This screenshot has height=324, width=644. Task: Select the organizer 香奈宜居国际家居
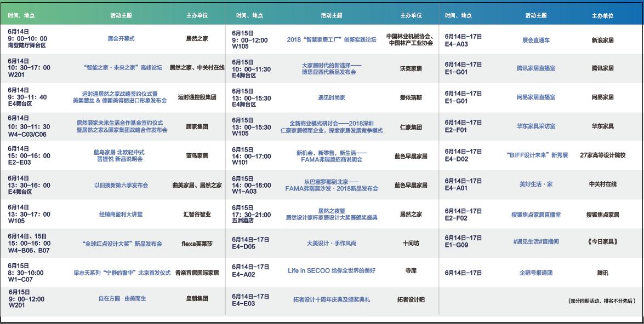pyautogui.click(x=197, y=273)
